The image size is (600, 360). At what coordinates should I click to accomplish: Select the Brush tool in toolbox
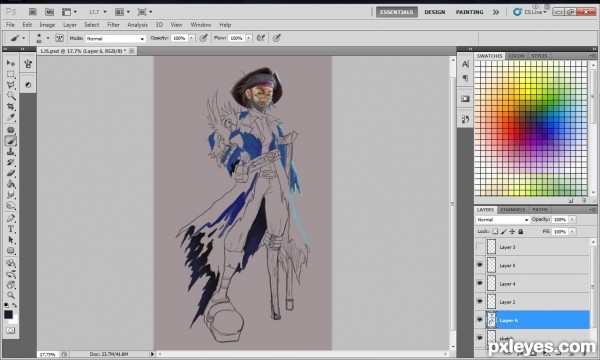tap(11, 141)
